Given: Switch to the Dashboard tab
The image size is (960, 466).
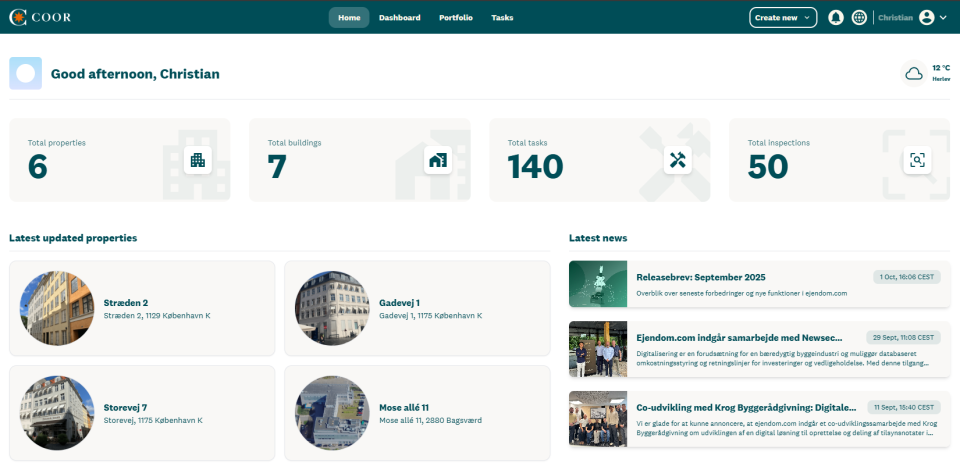Looking at the screenshot, I should [x=399, y=17].
